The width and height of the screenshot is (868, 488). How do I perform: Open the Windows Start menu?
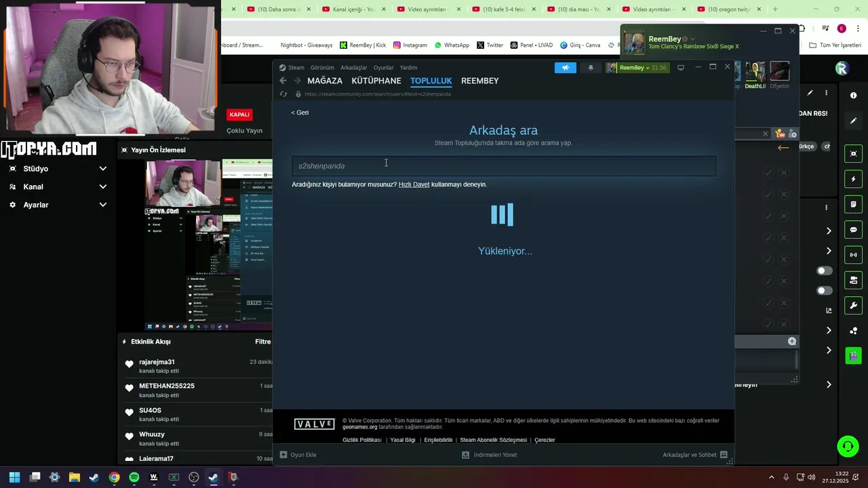pos(15,477)
